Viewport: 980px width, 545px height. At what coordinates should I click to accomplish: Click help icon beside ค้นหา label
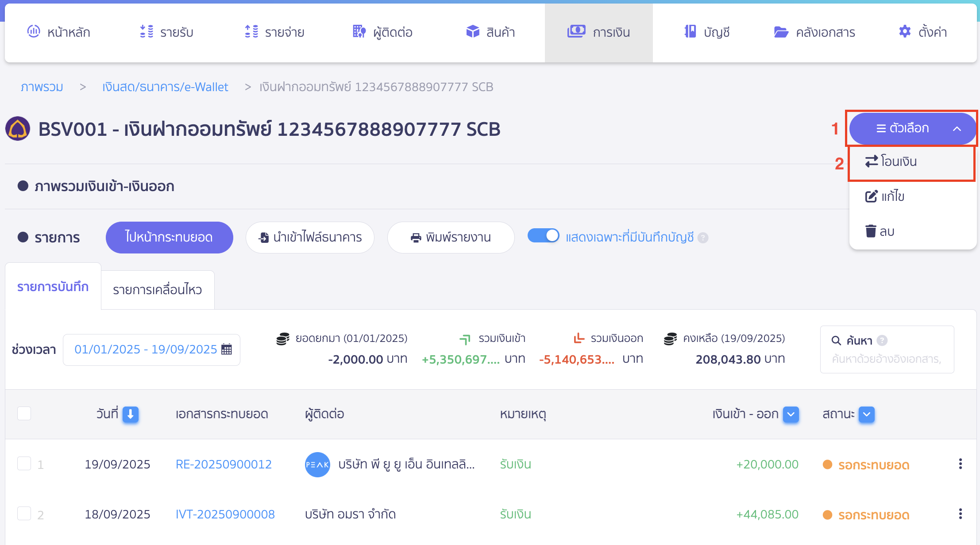[882, 340]
